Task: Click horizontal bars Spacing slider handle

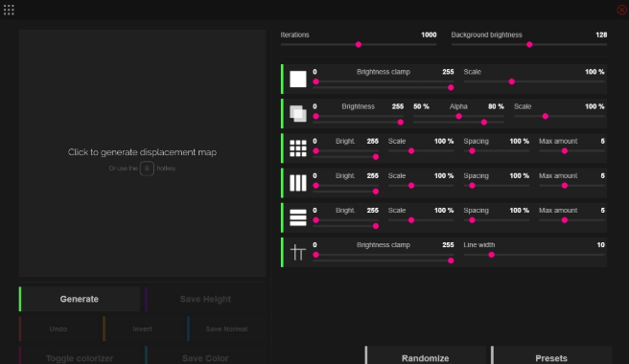Action: pos(472,220)
